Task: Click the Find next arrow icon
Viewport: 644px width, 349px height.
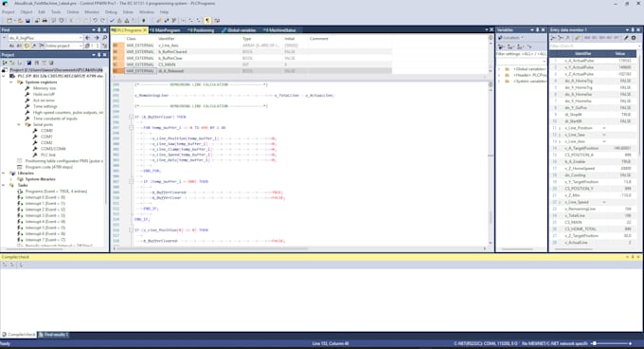Action: 97,37
